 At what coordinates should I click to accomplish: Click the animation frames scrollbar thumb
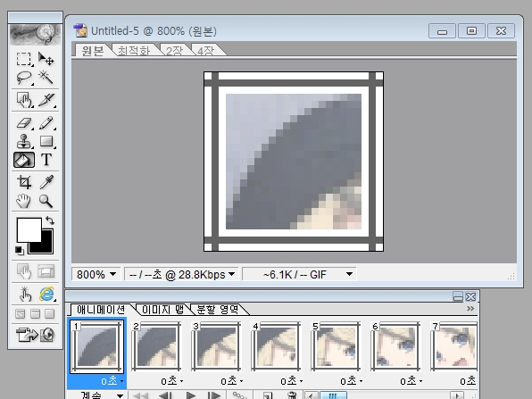tap(333, 395)
